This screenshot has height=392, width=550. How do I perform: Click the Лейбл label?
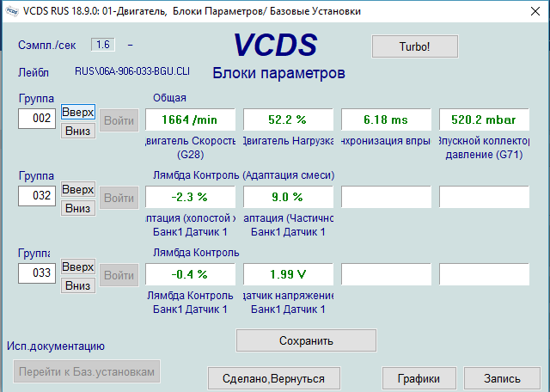pos(34,73)
